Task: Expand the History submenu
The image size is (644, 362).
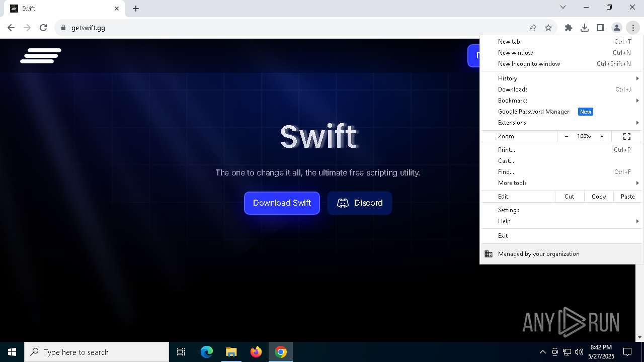Action: point(561,78)
